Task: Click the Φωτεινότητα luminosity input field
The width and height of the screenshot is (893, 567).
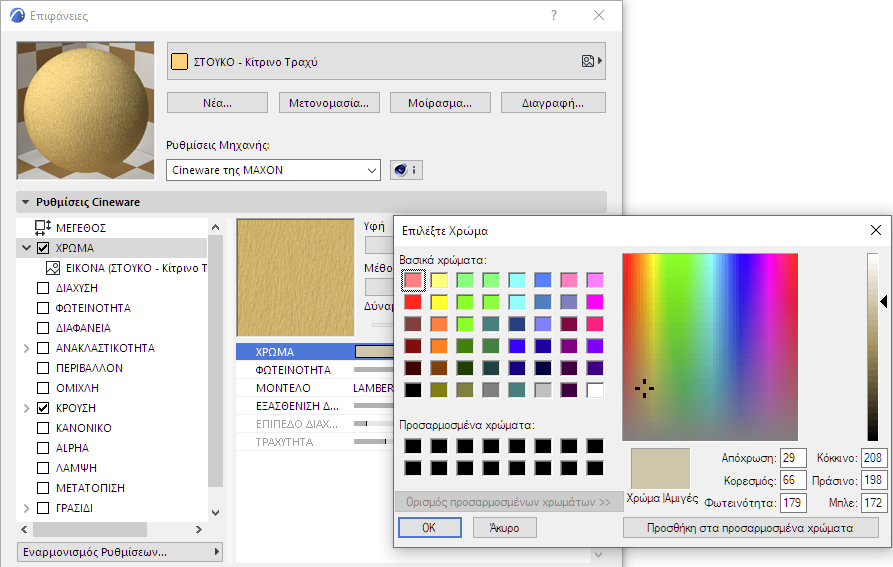Action: (793, 503)
